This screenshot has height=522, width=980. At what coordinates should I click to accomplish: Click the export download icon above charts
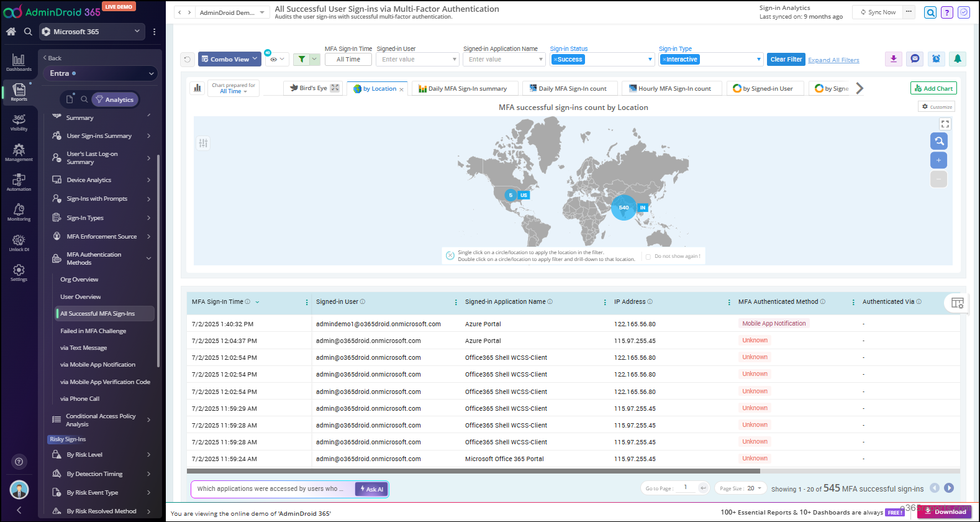(893, 58)
